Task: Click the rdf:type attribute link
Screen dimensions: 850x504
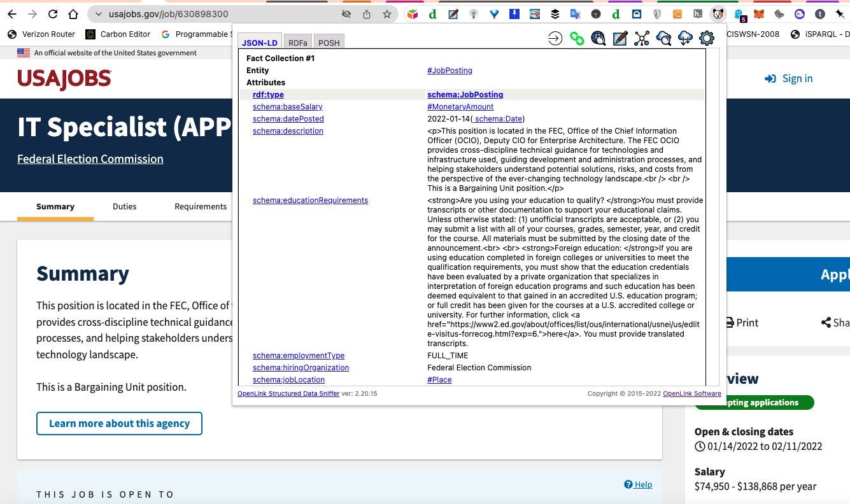Action: click(x=268, y=95)
